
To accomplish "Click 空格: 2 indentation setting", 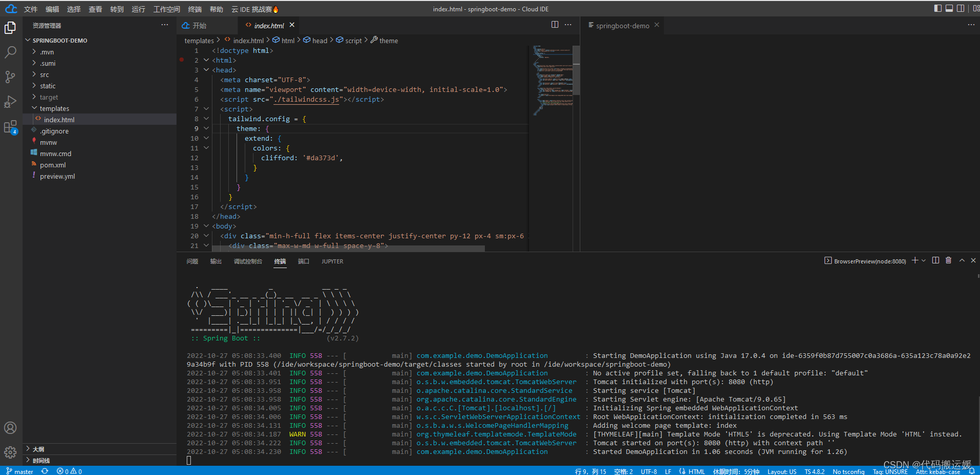I will pos(623,471).
